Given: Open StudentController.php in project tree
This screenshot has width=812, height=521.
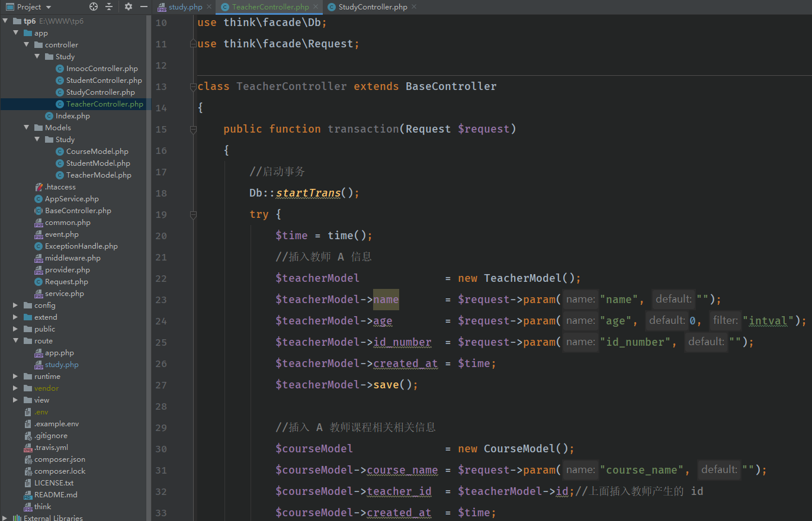Looking at the screenshot, I should (104, 81).
